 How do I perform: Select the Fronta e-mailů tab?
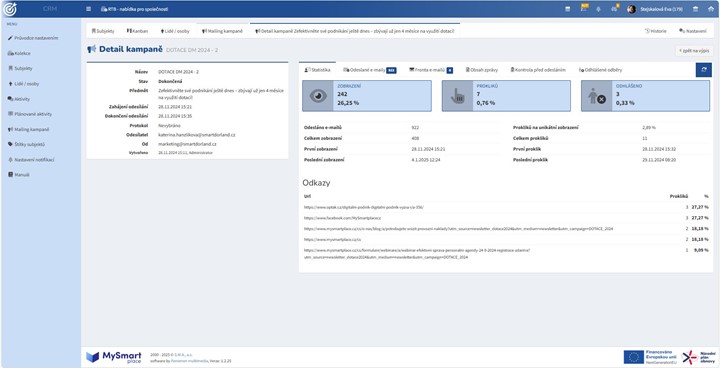tap(431, 70)
